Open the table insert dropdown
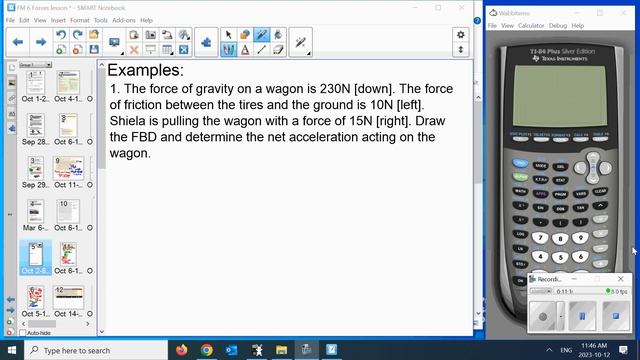 click(167, 50)
